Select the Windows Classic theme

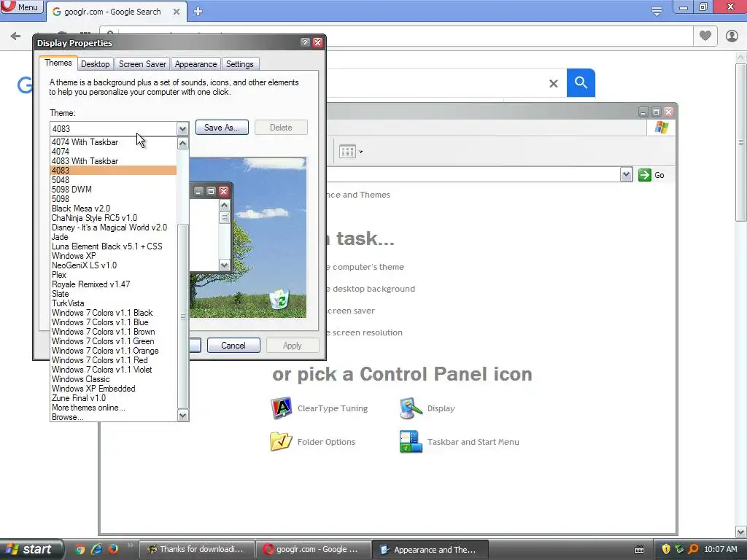coord(113,379)
